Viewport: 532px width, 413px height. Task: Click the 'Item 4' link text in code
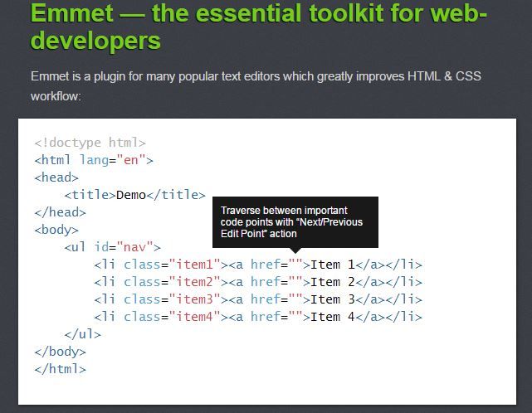tap(333, 317)
